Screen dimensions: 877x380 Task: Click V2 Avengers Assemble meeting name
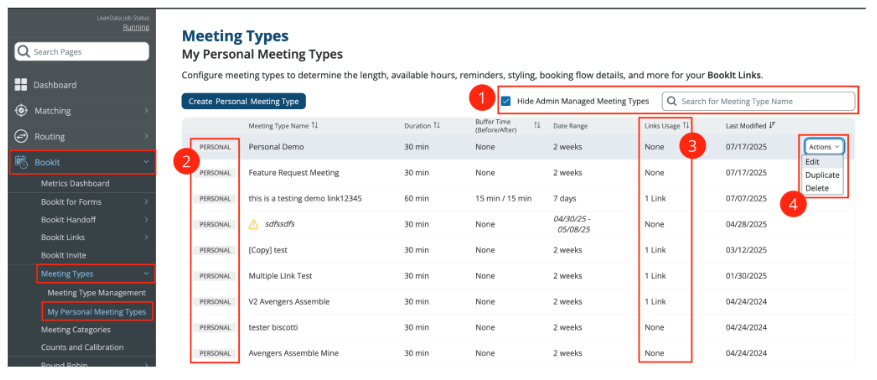click(x=289, y=302)
